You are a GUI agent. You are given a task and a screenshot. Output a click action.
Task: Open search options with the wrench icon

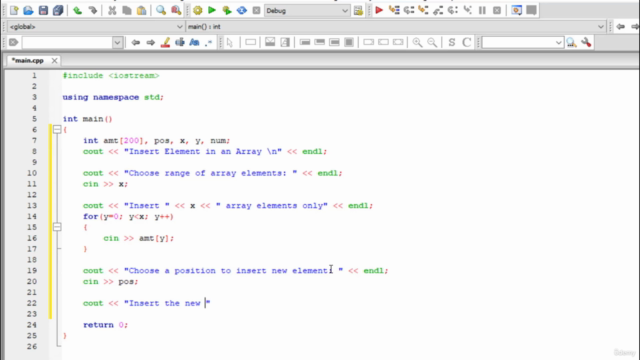point(586,42)
